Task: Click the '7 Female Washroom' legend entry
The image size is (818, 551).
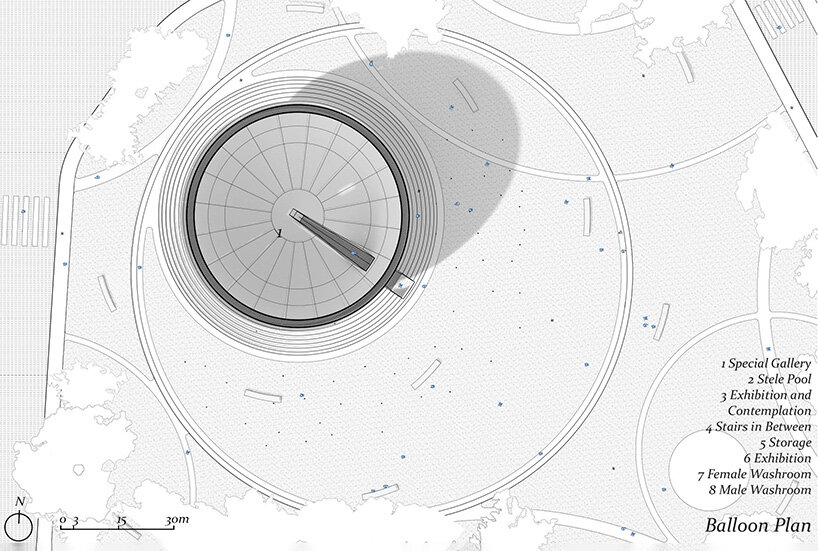Action: 757,474
